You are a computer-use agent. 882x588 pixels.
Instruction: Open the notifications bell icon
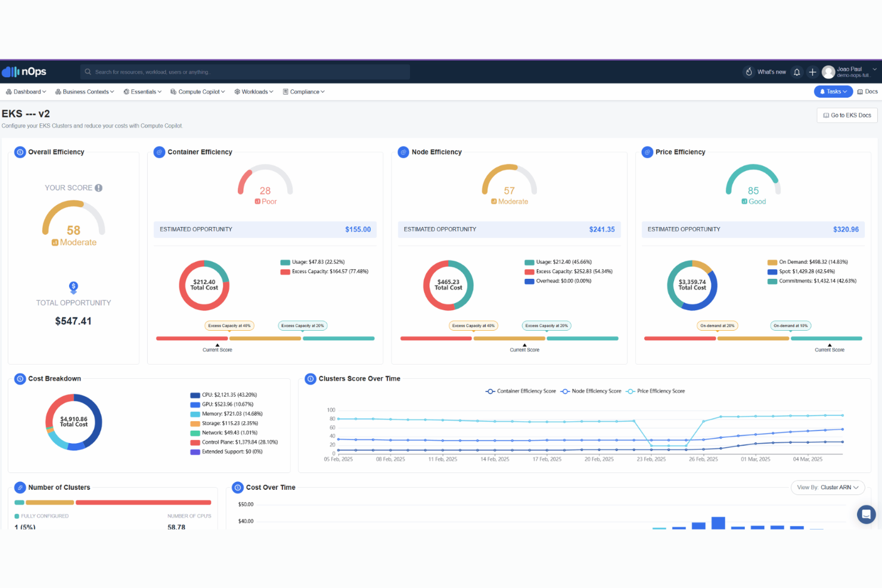[797, 71]
